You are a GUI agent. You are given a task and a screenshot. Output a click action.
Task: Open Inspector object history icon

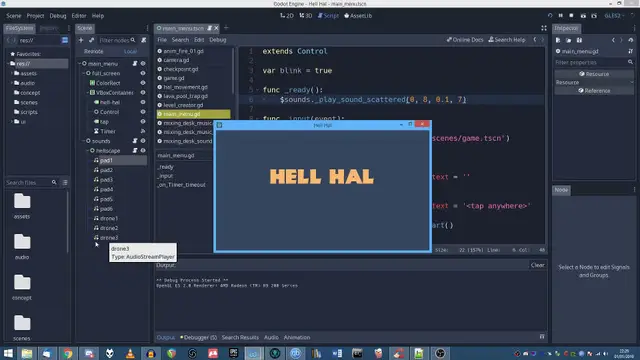tap(631, 40)
